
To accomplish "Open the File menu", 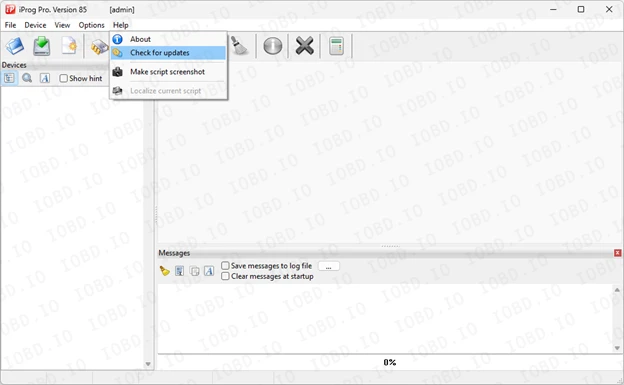I will click(x=10, y=25).
